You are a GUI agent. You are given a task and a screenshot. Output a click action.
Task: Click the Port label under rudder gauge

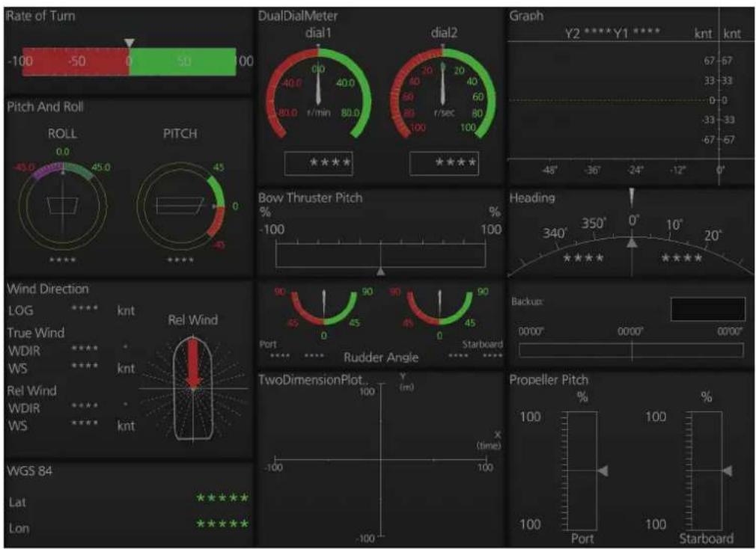point(268,344)
